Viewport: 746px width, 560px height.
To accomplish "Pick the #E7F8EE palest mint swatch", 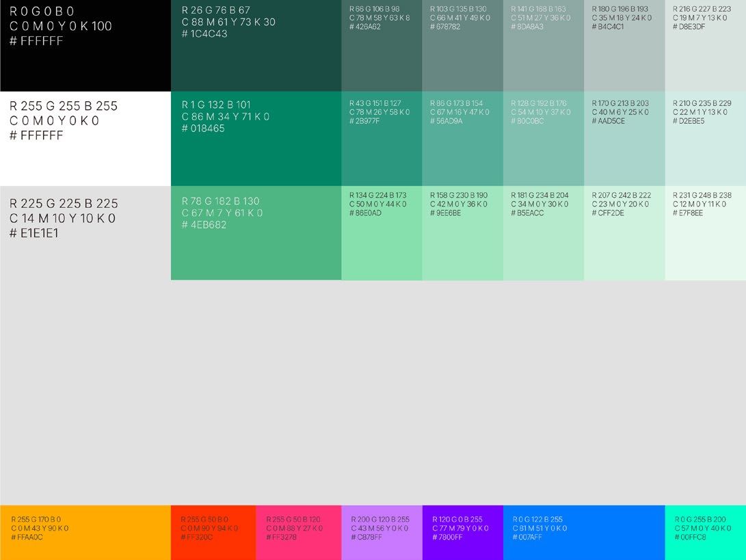I will (706, 233).
